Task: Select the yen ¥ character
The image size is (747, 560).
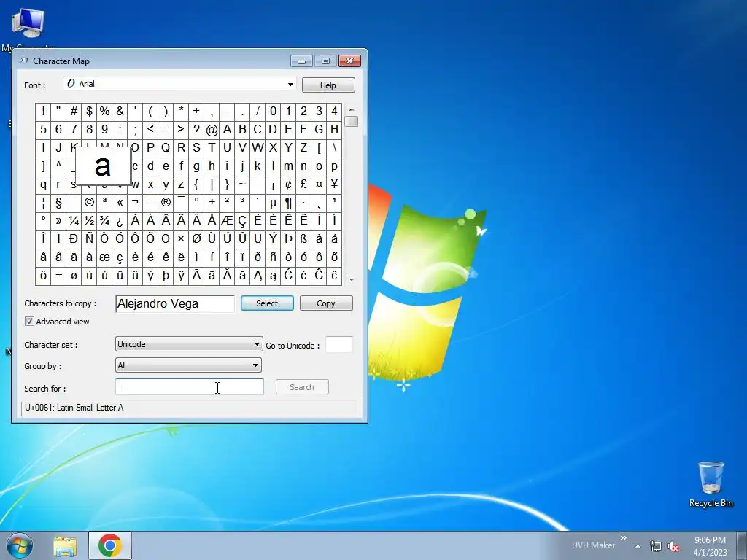Action: (334, 184)
